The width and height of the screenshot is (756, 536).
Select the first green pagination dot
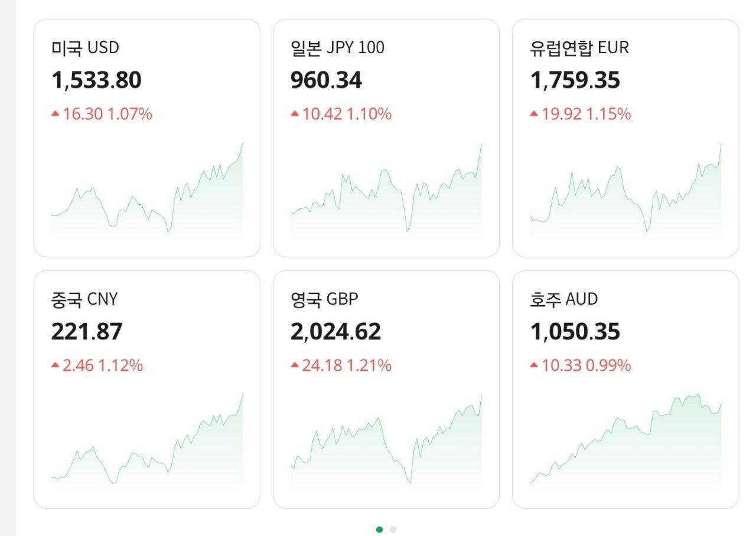click(x=379, y=530)
